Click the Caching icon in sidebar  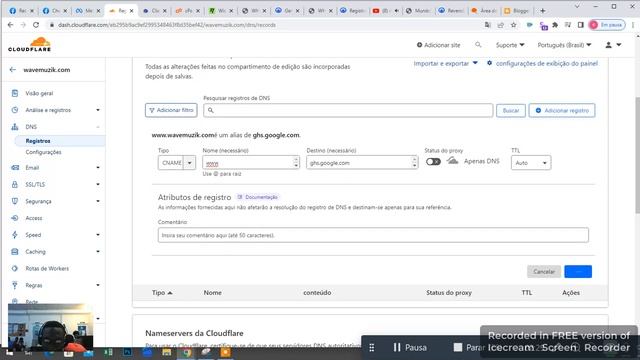click(15, 252)
